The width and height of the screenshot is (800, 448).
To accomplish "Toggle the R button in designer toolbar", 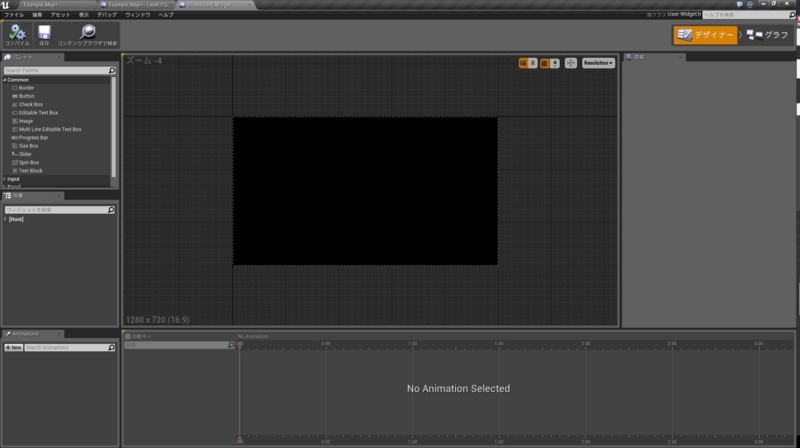I will tap(533, 63).
